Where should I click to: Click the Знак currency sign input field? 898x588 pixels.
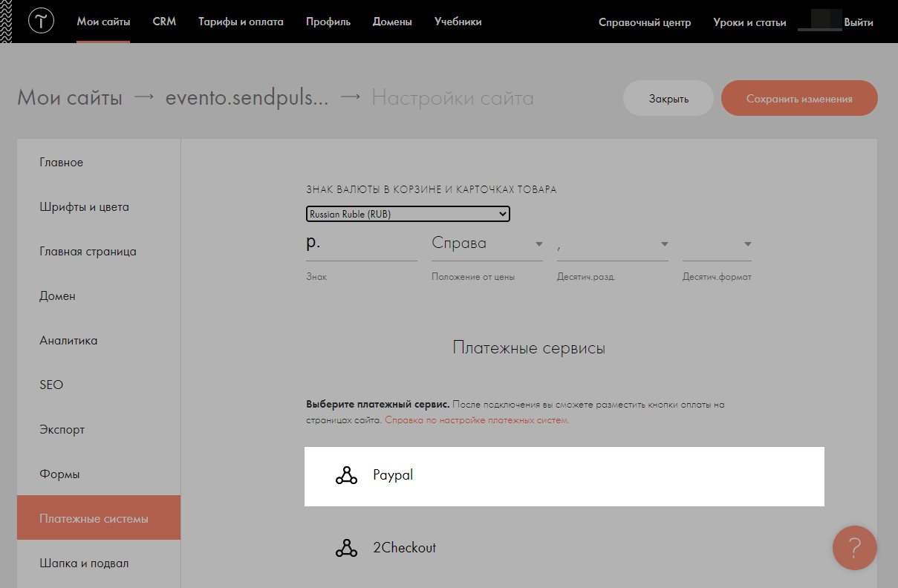click(362, 244)
